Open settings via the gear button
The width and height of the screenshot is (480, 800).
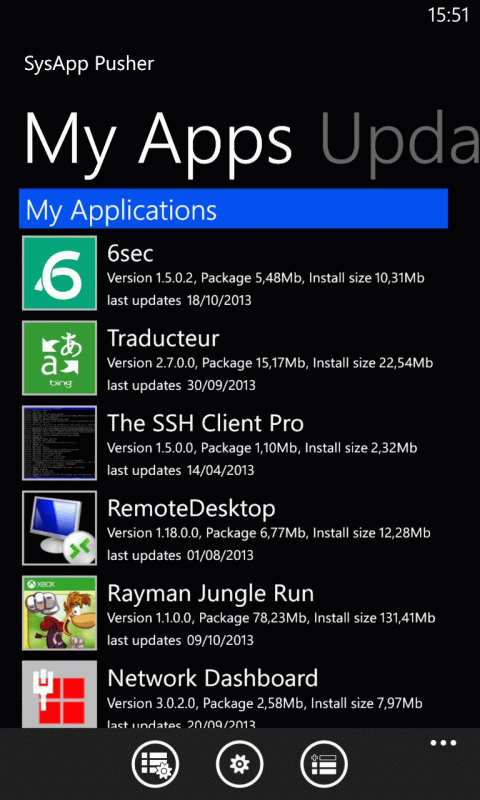pyautogui.click(x=240, y=765)
